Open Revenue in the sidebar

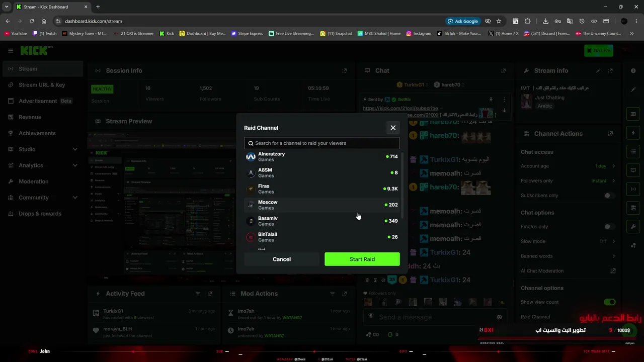click(x=42, y=117)
